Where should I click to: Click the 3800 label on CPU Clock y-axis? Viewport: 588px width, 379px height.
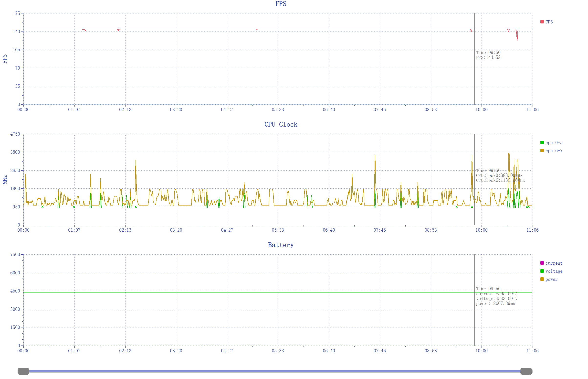(x=15, y=152)
